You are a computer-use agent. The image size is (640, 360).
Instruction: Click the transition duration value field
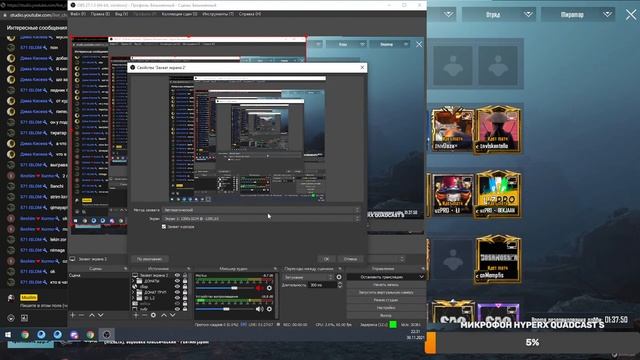pos(322,285)
